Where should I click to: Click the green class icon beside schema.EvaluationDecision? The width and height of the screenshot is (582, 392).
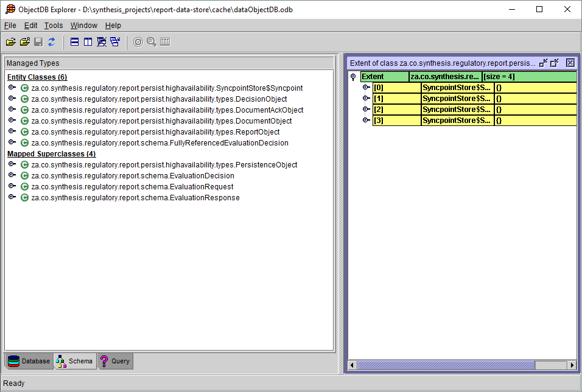point(24,176)
